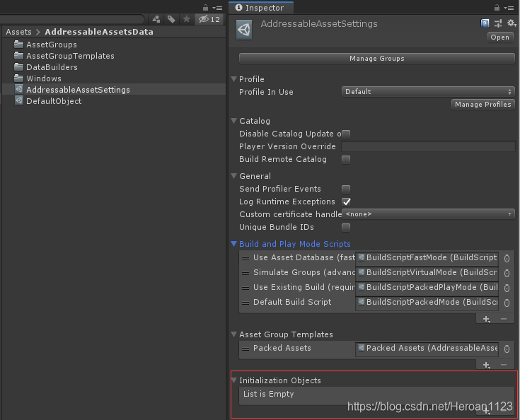520x420 pixels.
Task: Open the gear settings menu in Inspector
Action: point(512,23)
